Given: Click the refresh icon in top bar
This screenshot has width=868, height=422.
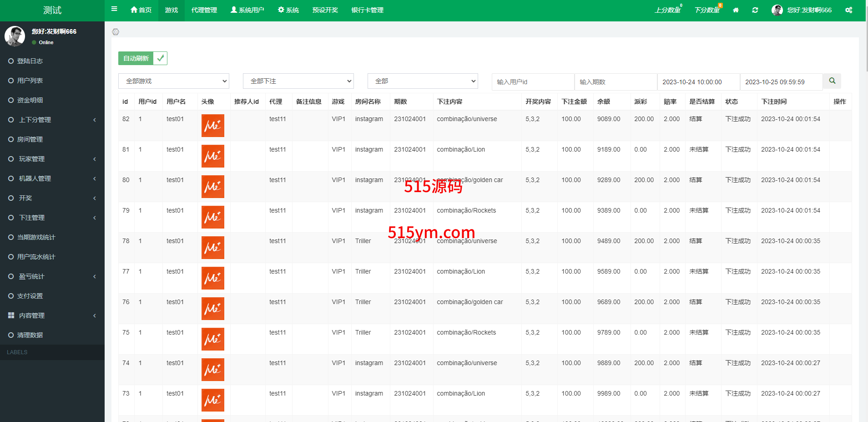Looking at the screenshot, I should point(755,10).
